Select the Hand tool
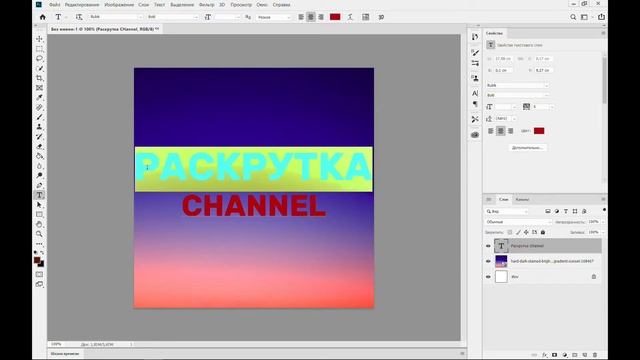The width and height of the screenshot is (640, 360). coord(39,224)
